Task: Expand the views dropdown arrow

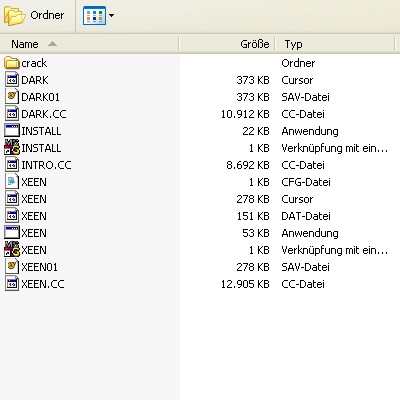Action: pos(111,15)
